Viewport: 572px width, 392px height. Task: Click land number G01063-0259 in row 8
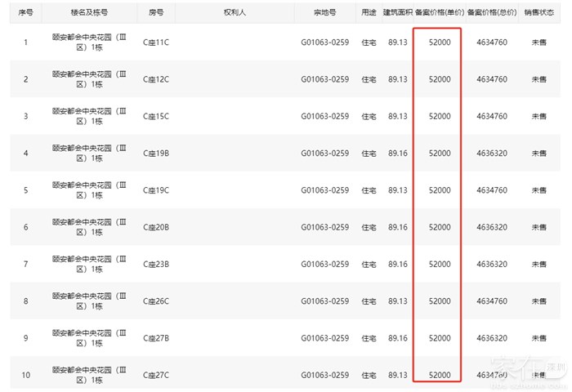324,301
